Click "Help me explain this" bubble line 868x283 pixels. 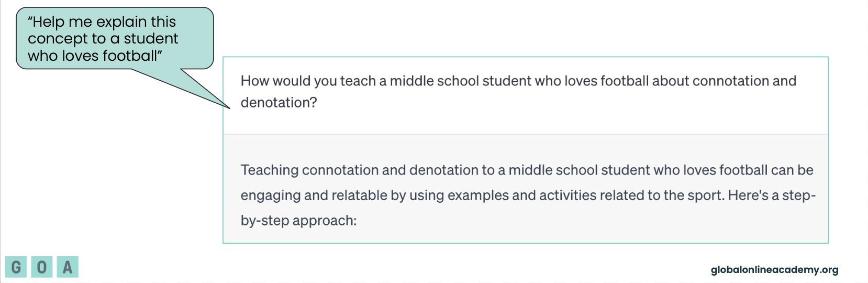click(x=102, y=22)
